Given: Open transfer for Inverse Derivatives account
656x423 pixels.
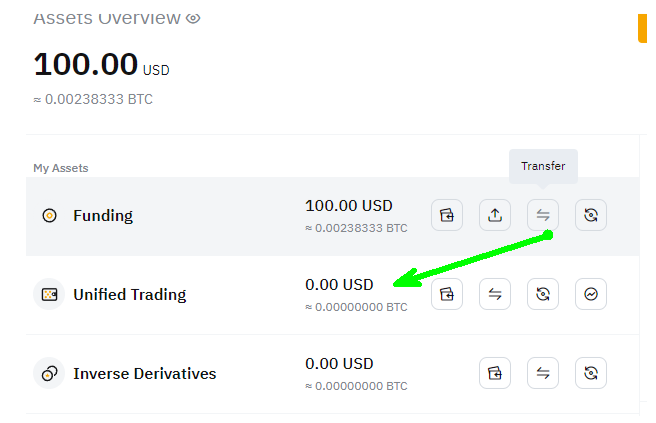Looking at the screenshot, I should 543,373.
